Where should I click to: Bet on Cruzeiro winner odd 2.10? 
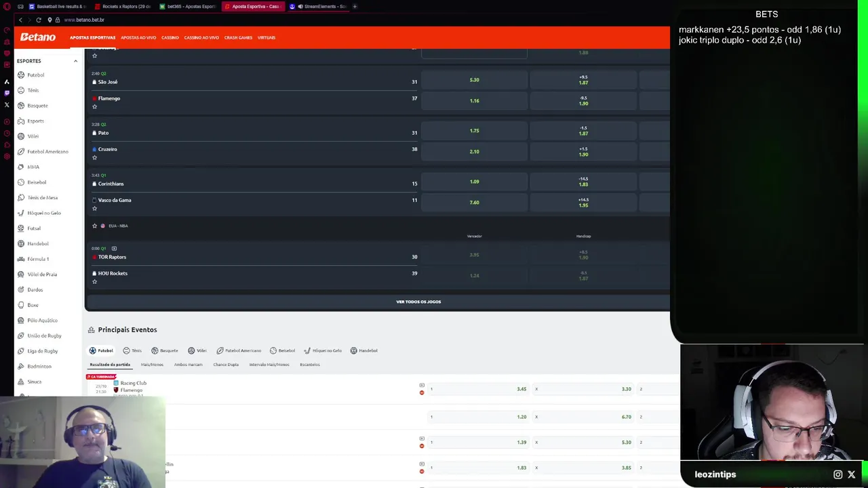tap(474, 152)
